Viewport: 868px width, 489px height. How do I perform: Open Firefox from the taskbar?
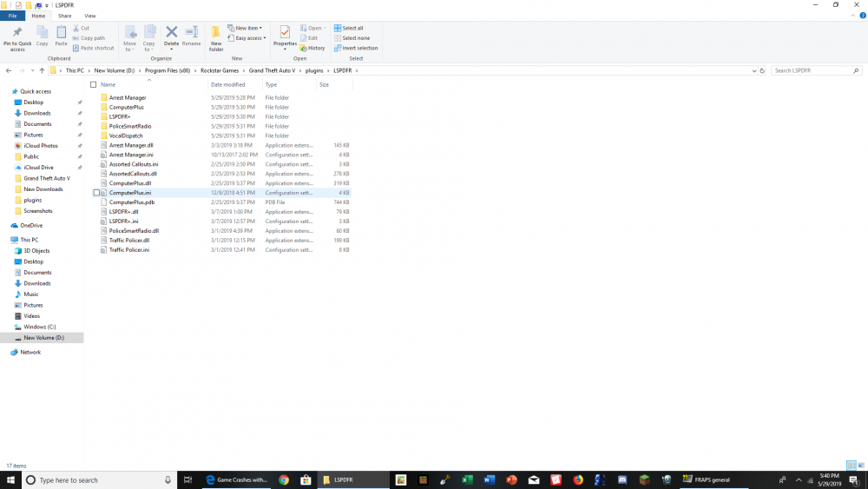(578, 480)
